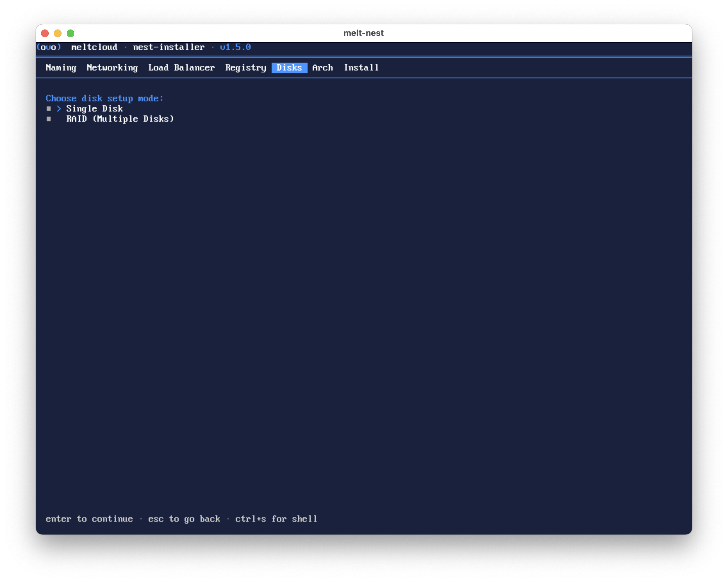Choose the Single Disk option
Screen dimensions: 728x582
click(95, 108)
